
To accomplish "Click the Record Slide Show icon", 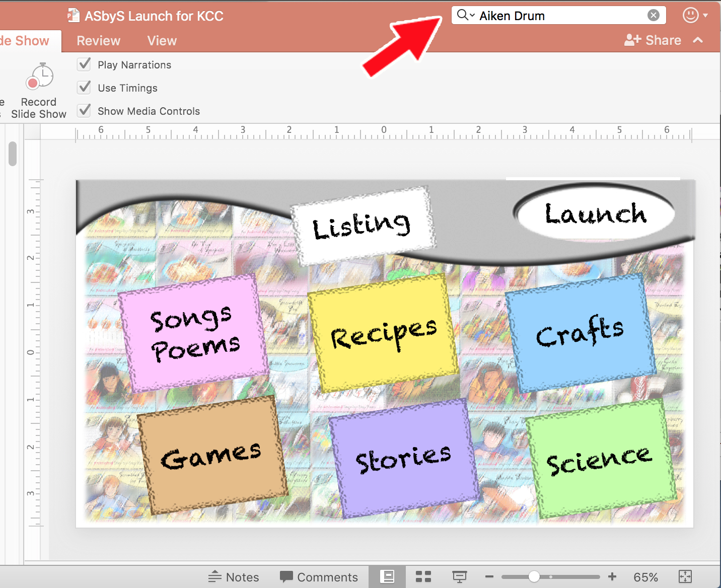I will click(39, 77).
